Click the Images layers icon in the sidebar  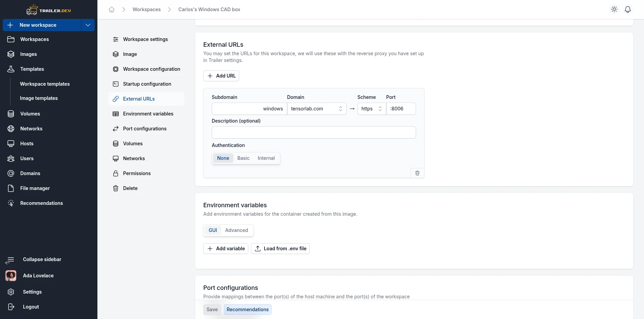pos(11,54)
